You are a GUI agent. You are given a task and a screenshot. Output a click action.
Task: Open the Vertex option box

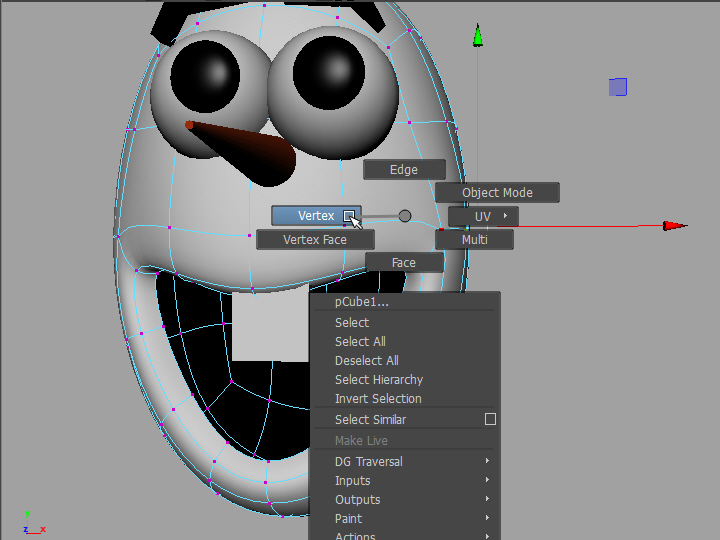(349, 216)
